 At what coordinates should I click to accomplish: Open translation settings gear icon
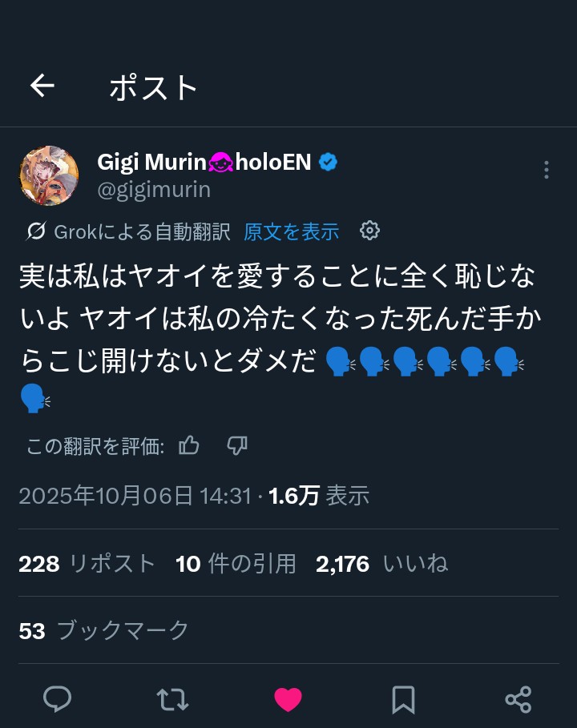point(369,231)
